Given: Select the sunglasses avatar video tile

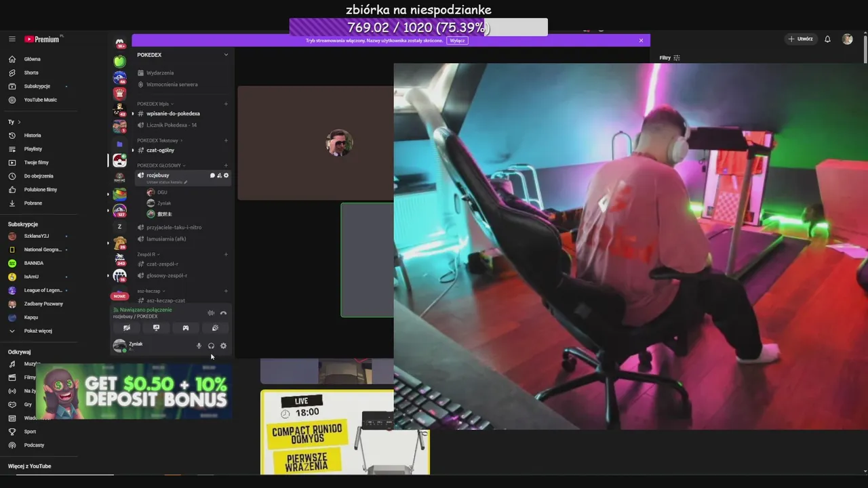Looking at the screenshot, I should pos(315,143).
